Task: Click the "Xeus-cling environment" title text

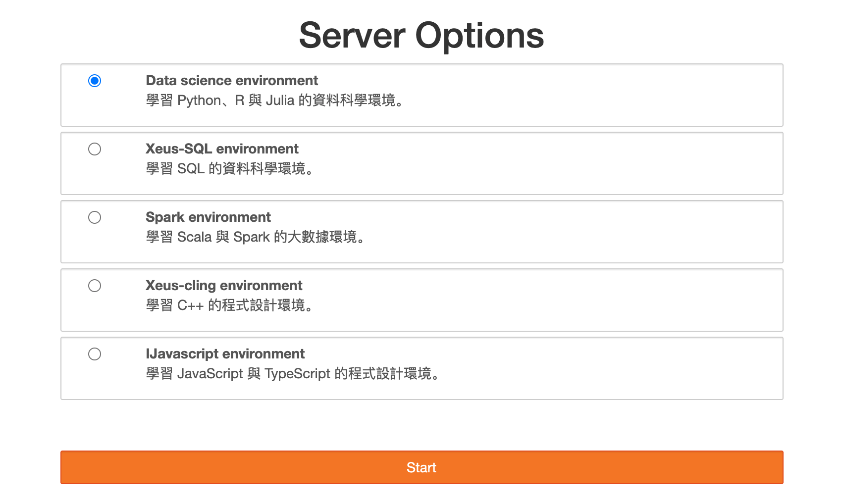Action: tap(224, 285)
